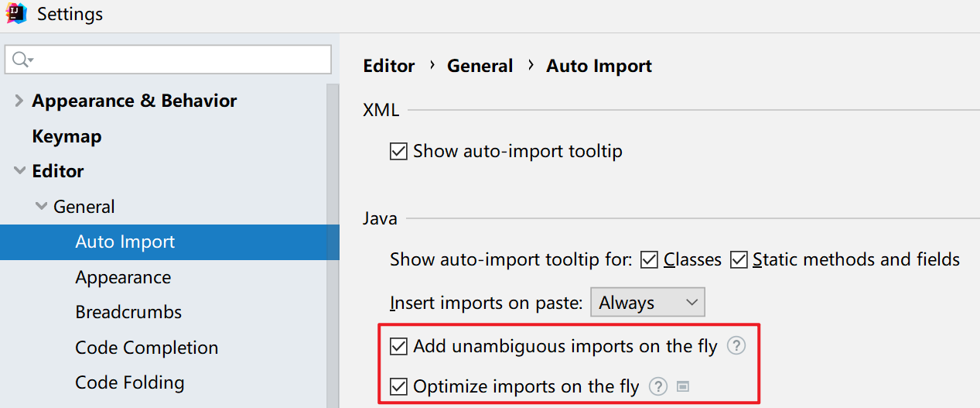Image resolution: width=980 pixels, height=408 pixels.
Task: Click help icon beside Add unambiguous imports
Action: pos(736,346)
